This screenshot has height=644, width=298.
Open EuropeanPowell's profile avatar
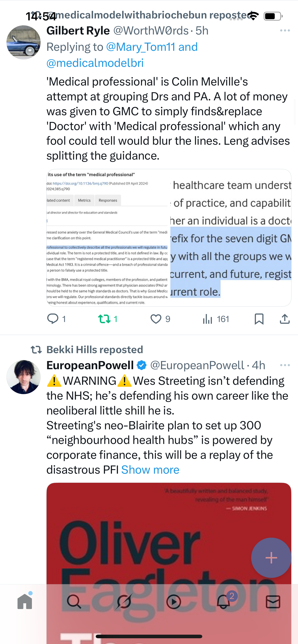(24, 377)
